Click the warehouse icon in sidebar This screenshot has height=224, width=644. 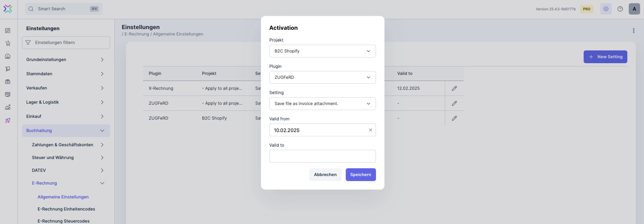(8, 56)
